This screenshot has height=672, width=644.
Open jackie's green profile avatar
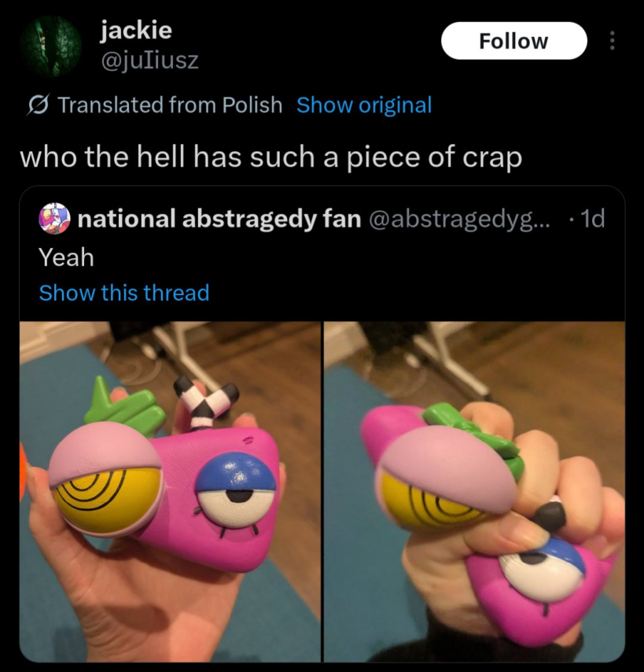[x=50, y=46]
